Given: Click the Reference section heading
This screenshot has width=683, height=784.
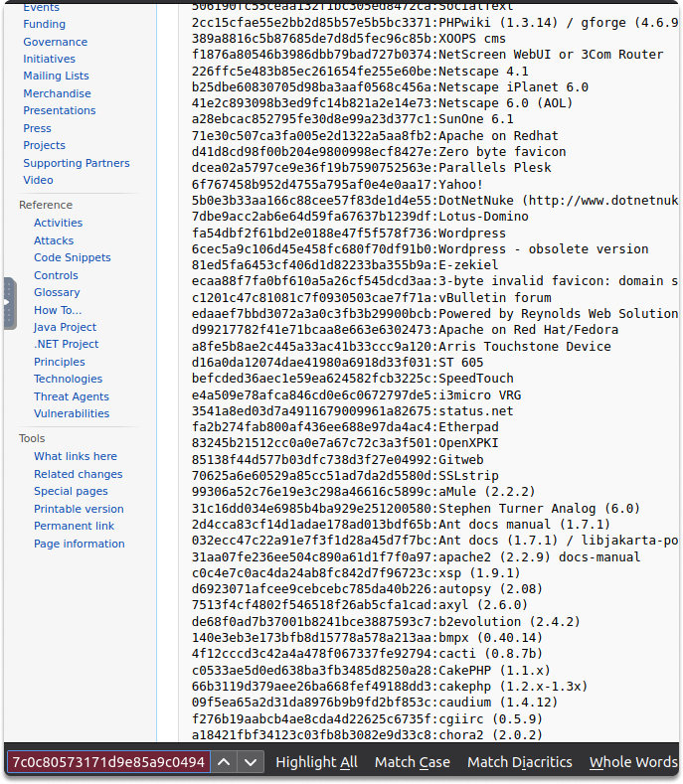Looking at the screenshot, I should tap(46, 205).
